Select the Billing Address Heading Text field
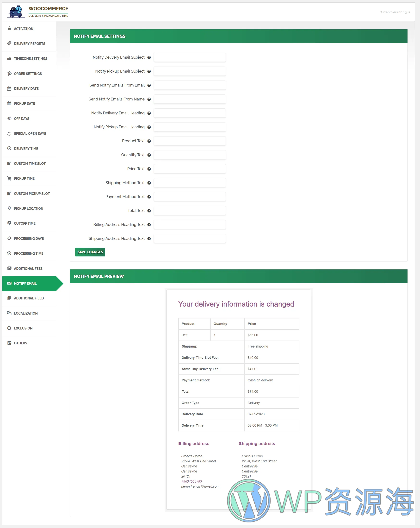Image resolution: width=420 pixels, height=528 pixels. (190, 225)
